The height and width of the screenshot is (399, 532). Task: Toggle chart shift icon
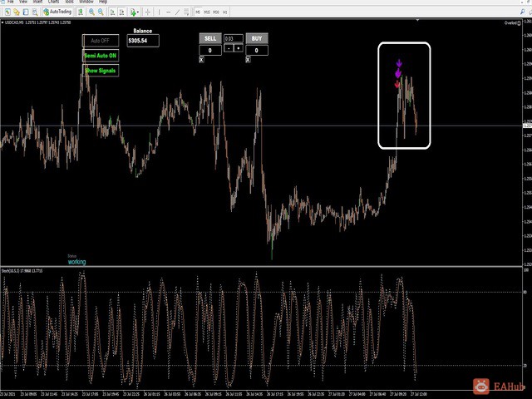[x=122, y=12]
